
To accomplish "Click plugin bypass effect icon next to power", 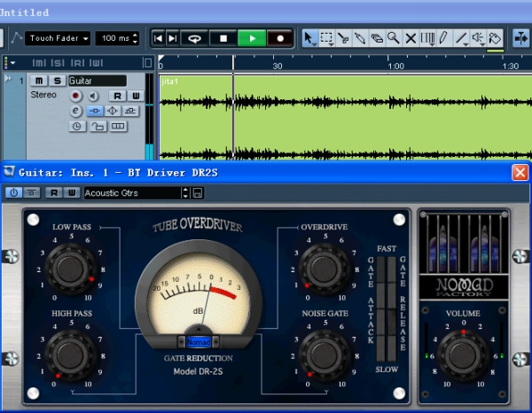I will (32, 192).
